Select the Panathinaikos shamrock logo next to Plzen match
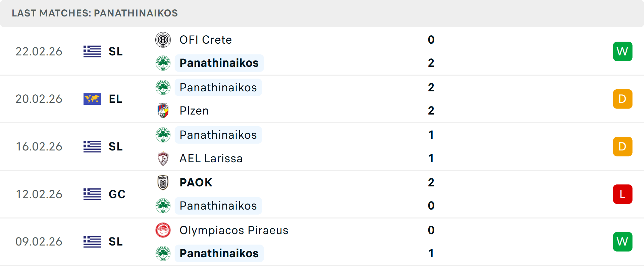 [x=163, y=87]
